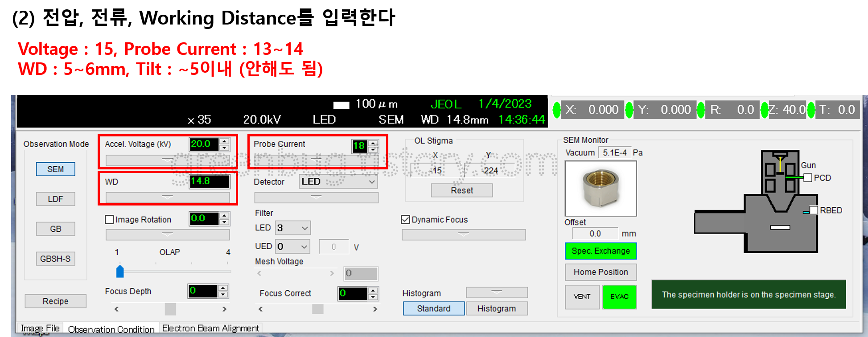Click OL Stigma Y value -224
The image size is (868, 337).
point(490,170)
